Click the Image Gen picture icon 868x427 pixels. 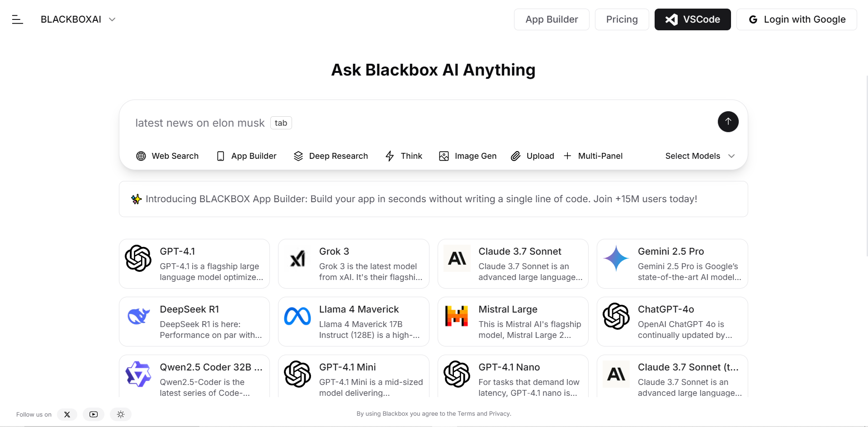(444, 156)
